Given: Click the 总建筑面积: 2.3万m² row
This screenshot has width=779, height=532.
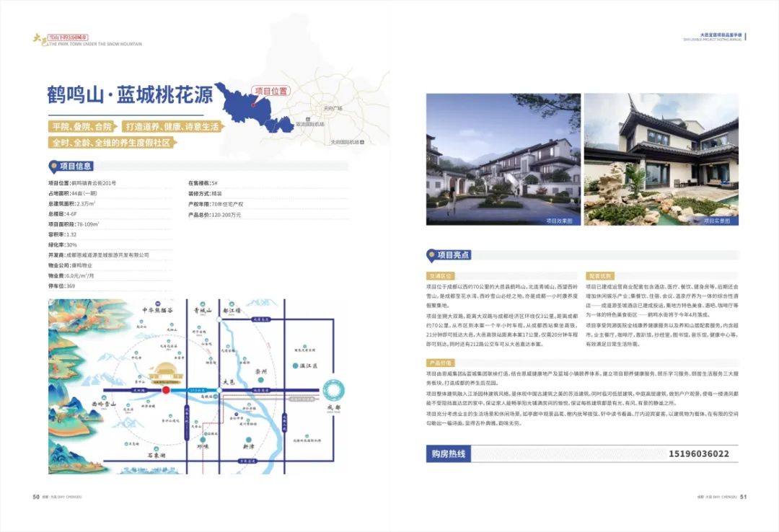Looking at the screenshot, I should [x=110, y=204].
